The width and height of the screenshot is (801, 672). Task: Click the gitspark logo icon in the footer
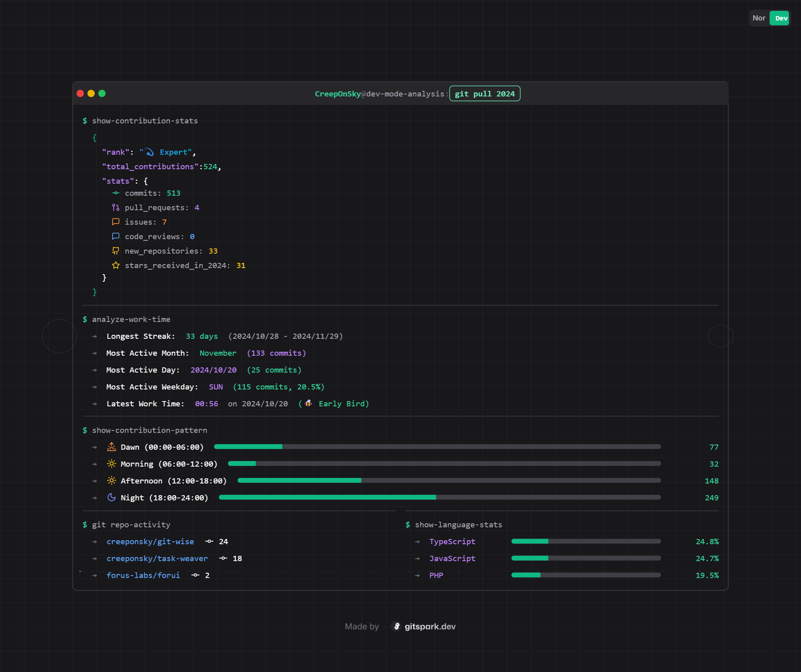click(x=397, y=626)
